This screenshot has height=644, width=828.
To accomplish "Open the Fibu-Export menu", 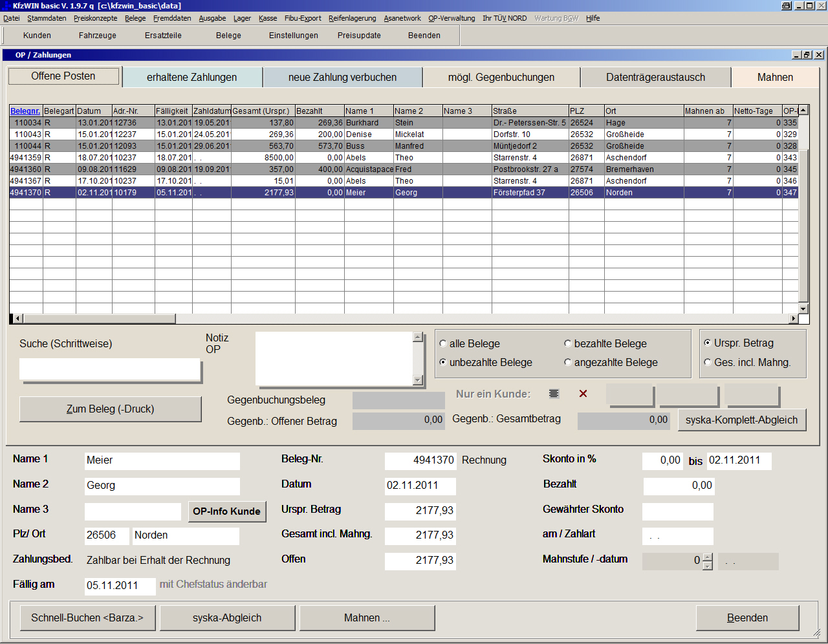I will click(303, 18).
